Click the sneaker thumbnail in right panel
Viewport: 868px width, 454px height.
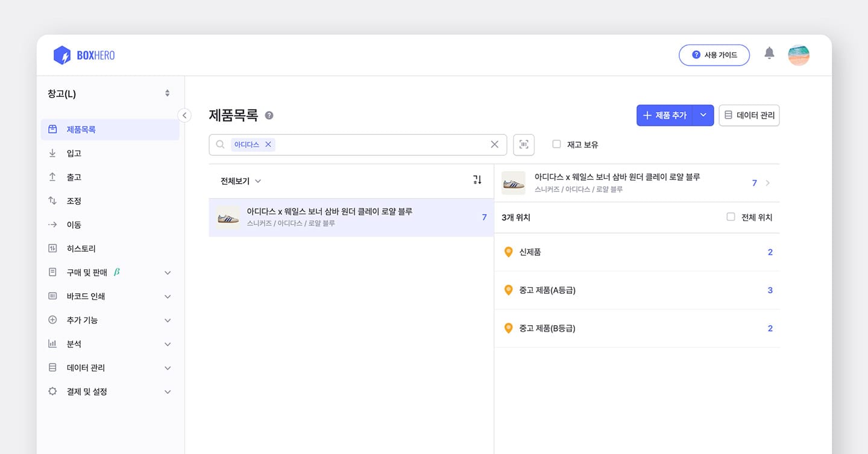pyautogui.click(x=513, y=183)
